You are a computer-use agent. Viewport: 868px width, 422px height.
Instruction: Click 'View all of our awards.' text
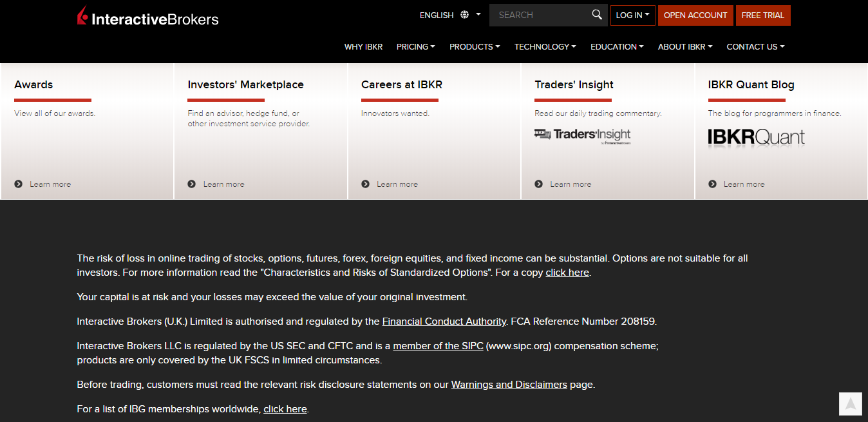55,113
